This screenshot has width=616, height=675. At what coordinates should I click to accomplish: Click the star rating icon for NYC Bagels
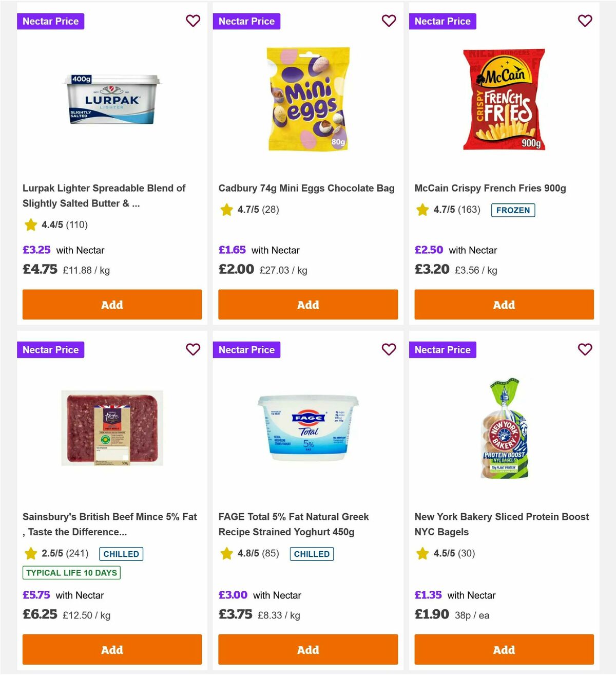[x=422, y=554]
